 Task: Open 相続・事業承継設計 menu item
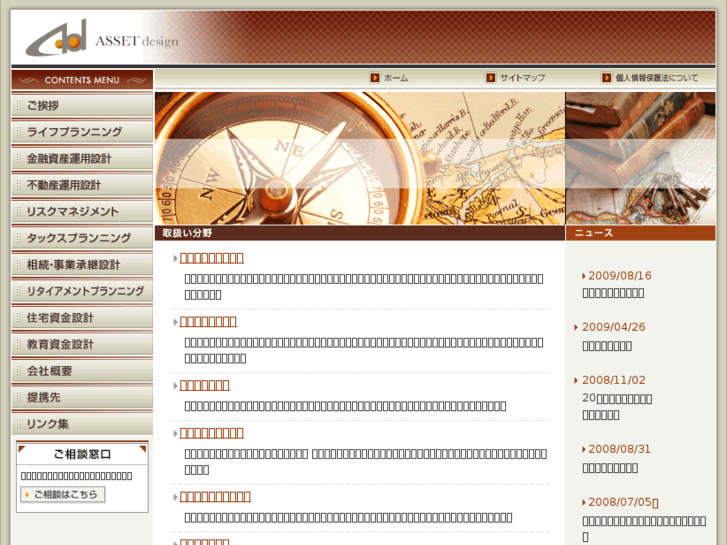point(82,265)
